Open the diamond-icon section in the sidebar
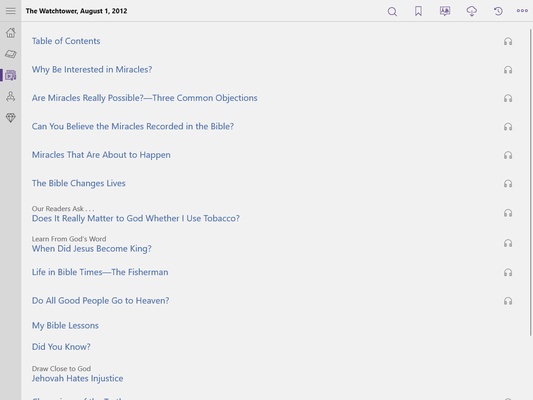The width and height of the screenshot is (533, 400). click(x=11, y=118)
